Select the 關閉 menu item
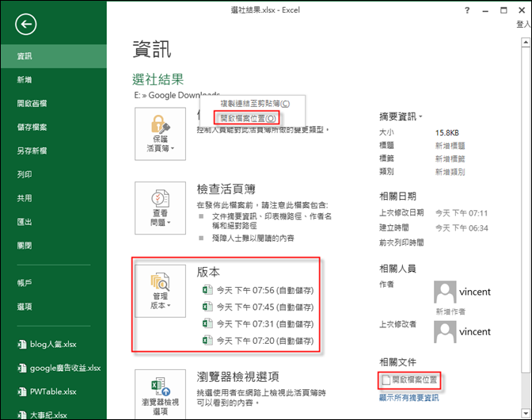This screenshot has height=420, width=532. click(x=54, y=246)
